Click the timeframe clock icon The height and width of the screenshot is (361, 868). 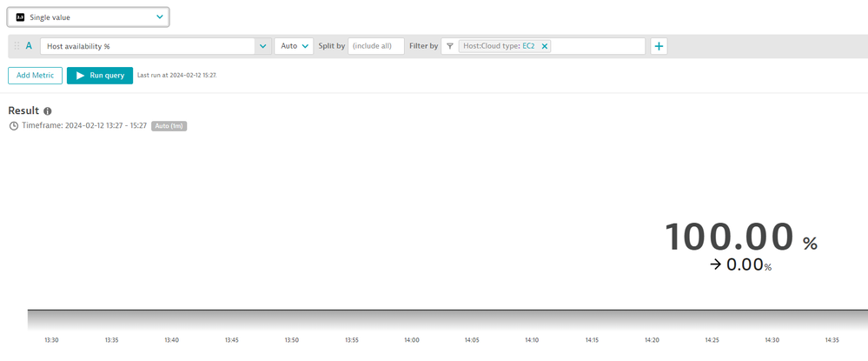14,126
